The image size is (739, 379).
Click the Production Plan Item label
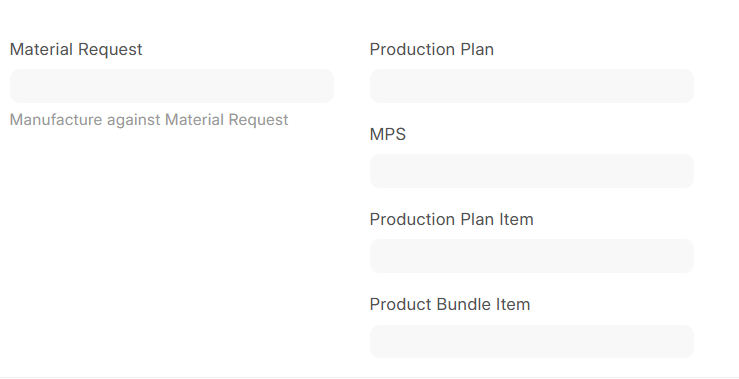451,219
